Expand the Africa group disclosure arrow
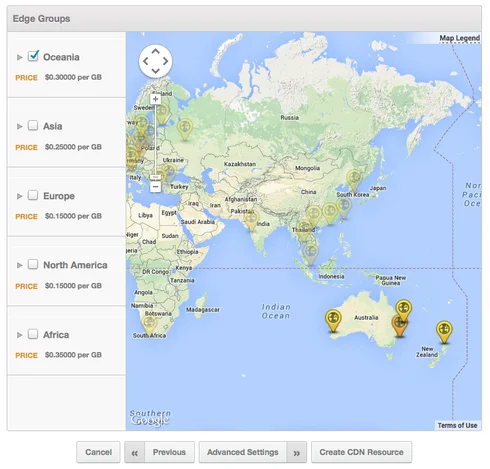Screen dimensions: 490x469 click(x=20, y=335)
